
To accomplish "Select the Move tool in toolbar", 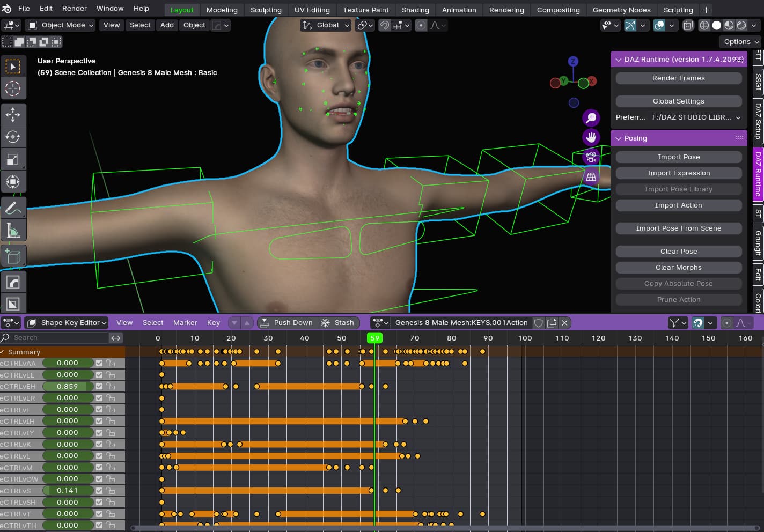I will coord(13,114).
